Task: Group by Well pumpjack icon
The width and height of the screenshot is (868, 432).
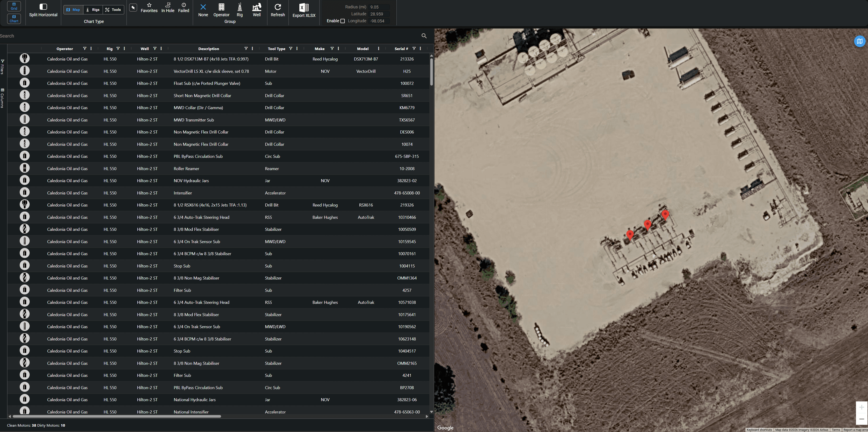Action: (257, 7)
